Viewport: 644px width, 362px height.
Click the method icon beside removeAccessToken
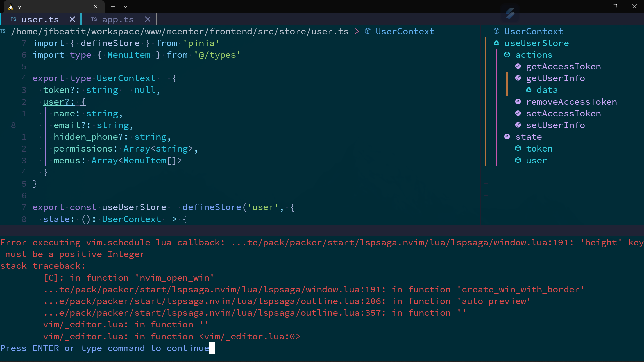(518, 102)
